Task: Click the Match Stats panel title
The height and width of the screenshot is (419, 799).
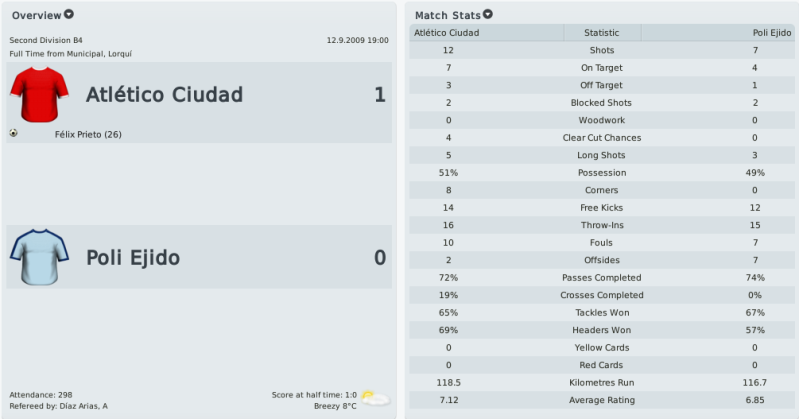Action: [448, 15]
